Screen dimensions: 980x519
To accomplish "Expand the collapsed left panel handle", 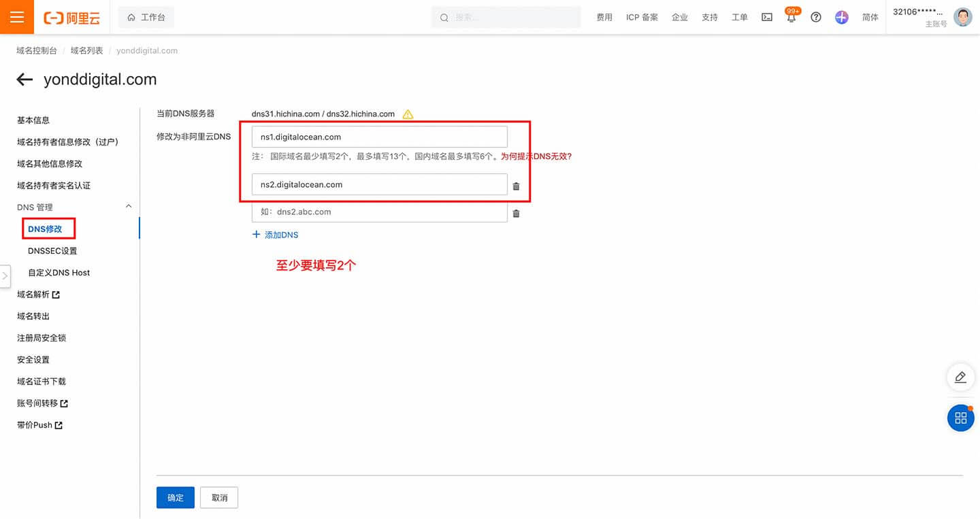I will [x=5, y=275].
